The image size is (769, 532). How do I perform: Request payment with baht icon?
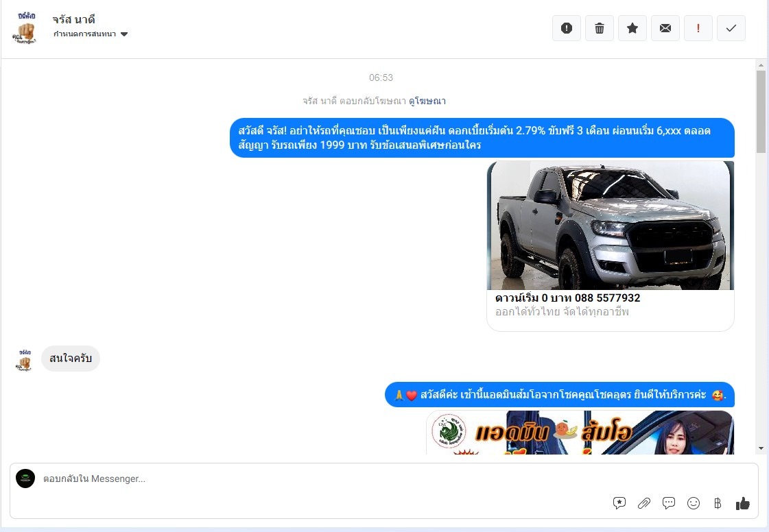click(718, 503)
